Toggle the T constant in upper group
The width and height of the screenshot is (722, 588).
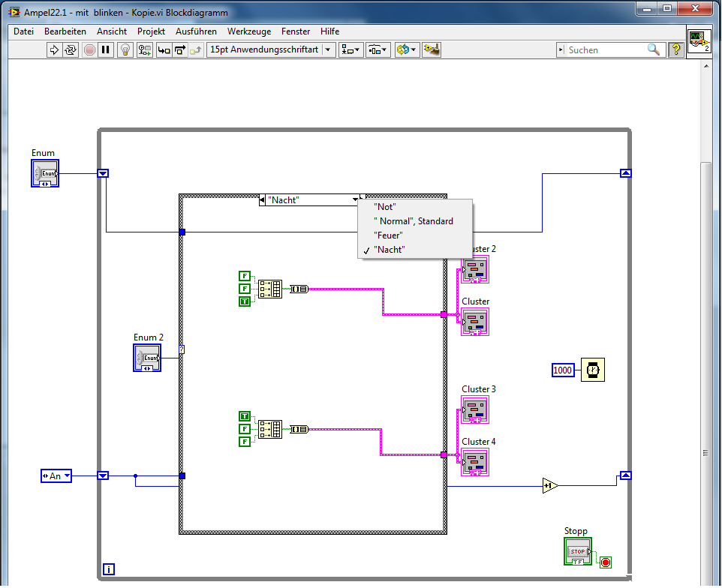(x=245, y=301)
